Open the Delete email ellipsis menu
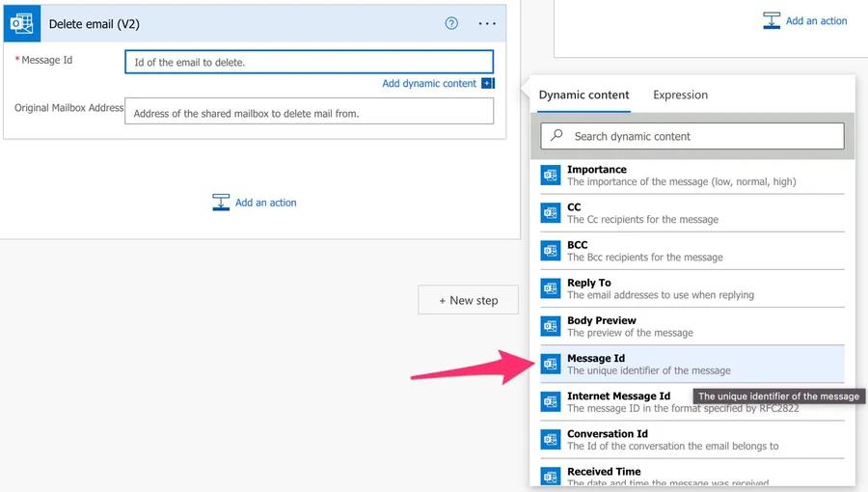The image size is (868, 492). click(487, 23)
